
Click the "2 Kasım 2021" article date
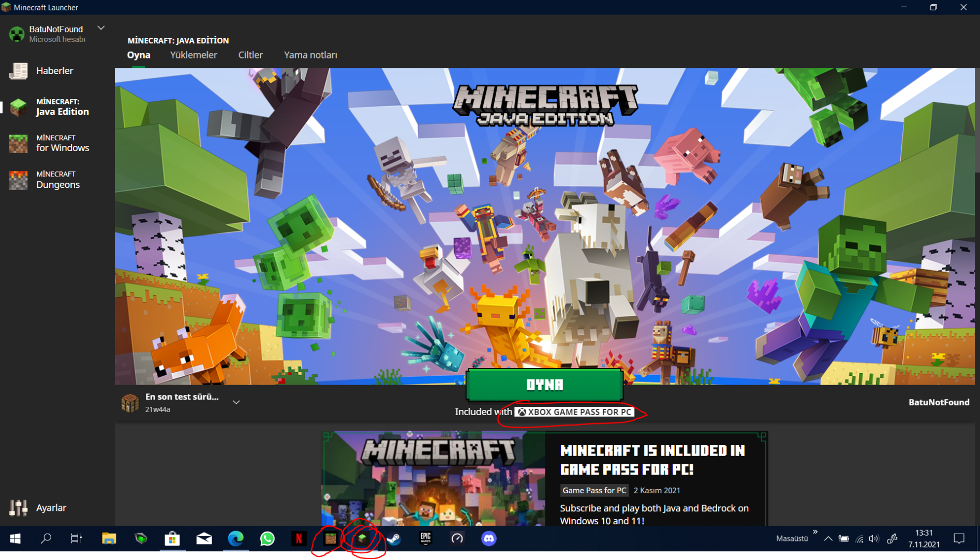pyautogui.click(x=657, y=490)
